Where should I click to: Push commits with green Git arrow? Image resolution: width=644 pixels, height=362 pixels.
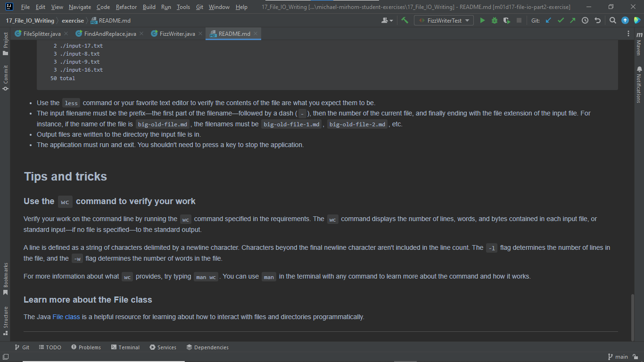click(572, 20)
